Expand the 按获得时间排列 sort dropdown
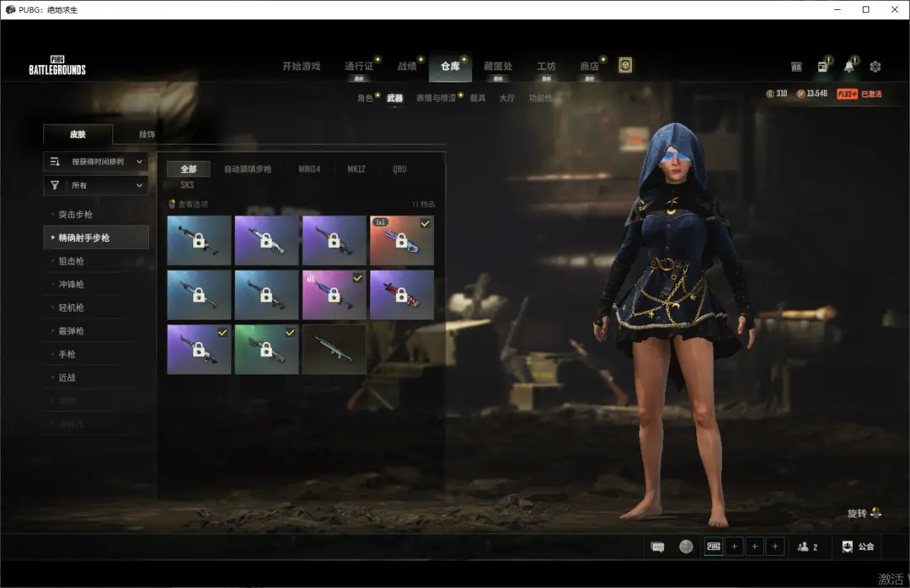This screenshot has width=910, height=588. click(x=96, y=162)
